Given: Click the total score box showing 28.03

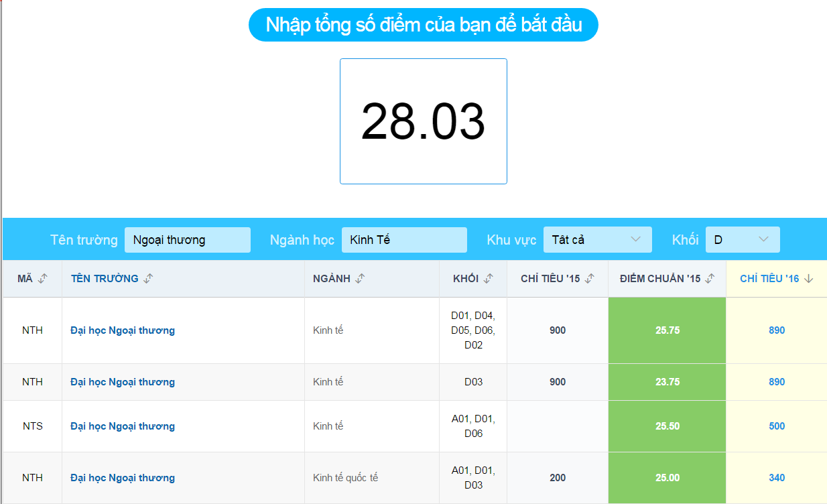Looking at the screenshot, I should 423,121.
